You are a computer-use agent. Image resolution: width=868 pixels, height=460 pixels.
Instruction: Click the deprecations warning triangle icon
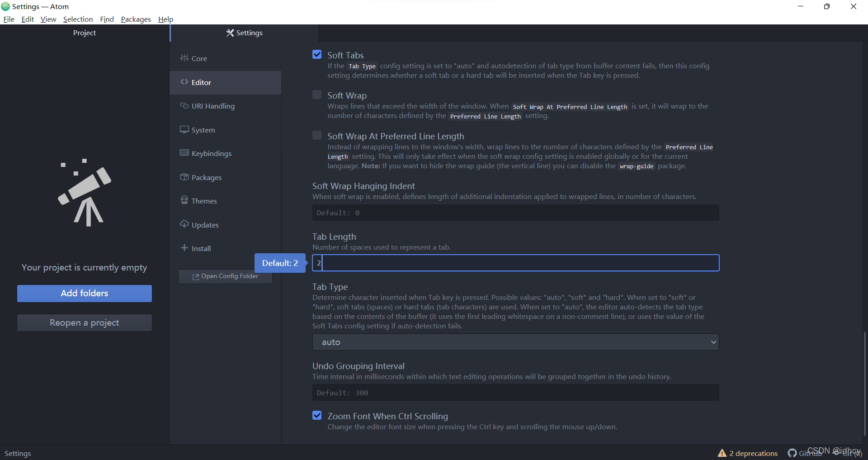point(722,453)
